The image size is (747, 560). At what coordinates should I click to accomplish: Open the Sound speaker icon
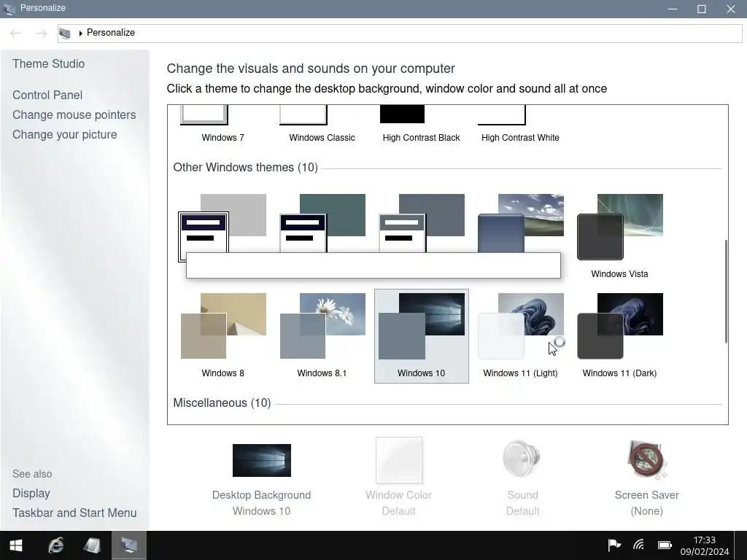[x=522, y=459]
